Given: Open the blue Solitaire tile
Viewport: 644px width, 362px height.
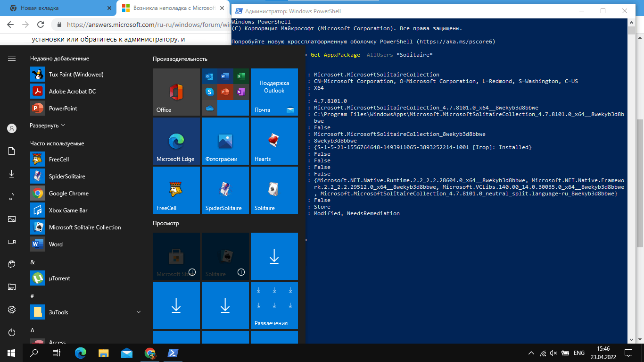Looking at the screenshot, I should [274, 190].
